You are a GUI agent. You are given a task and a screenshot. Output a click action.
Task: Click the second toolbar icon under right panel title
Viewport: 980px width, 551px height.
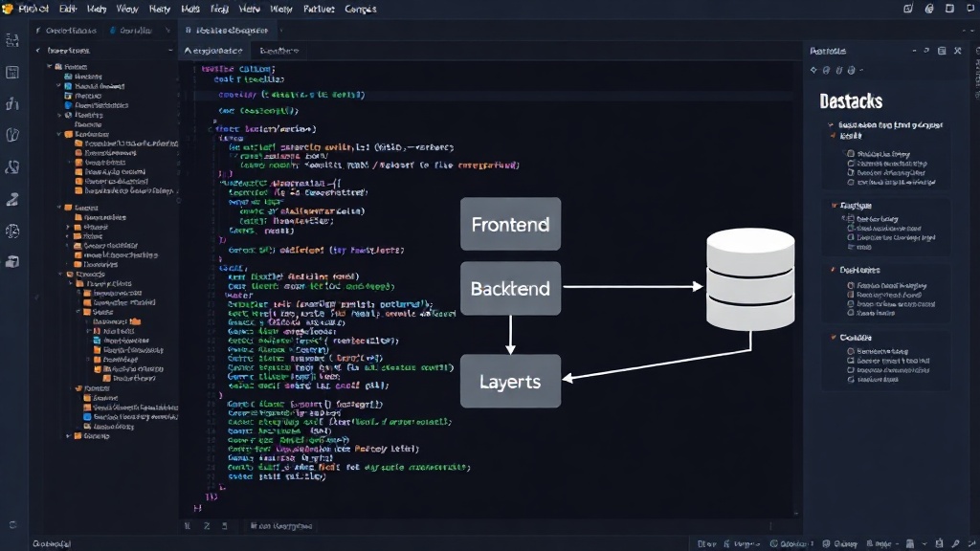pos(826,70)
